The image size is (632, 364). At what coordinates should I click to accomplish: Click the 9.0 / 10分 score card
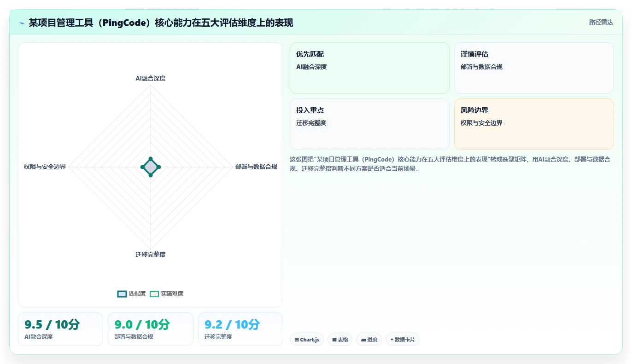click(x=151, y=329)
